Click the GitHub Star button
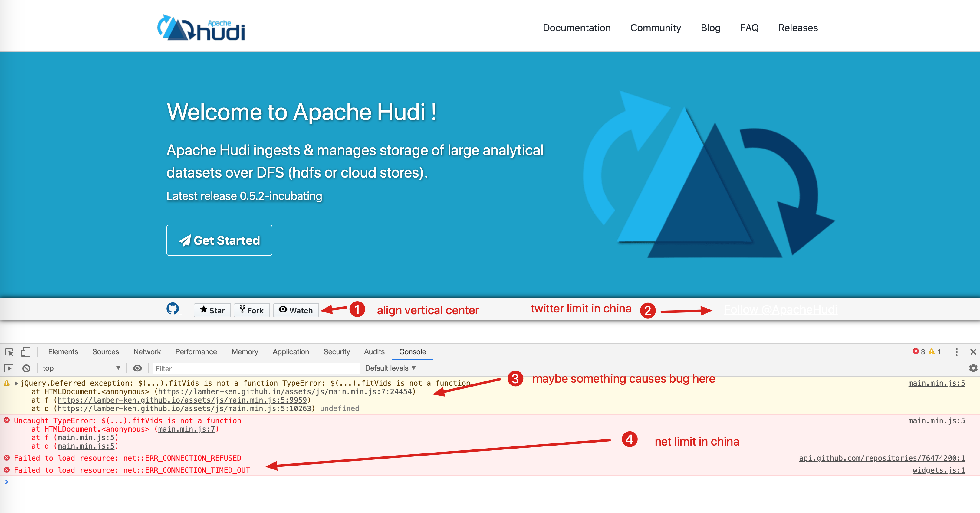Image resolution: width=980 pixels, height=513 pixels. coord(212,310)
